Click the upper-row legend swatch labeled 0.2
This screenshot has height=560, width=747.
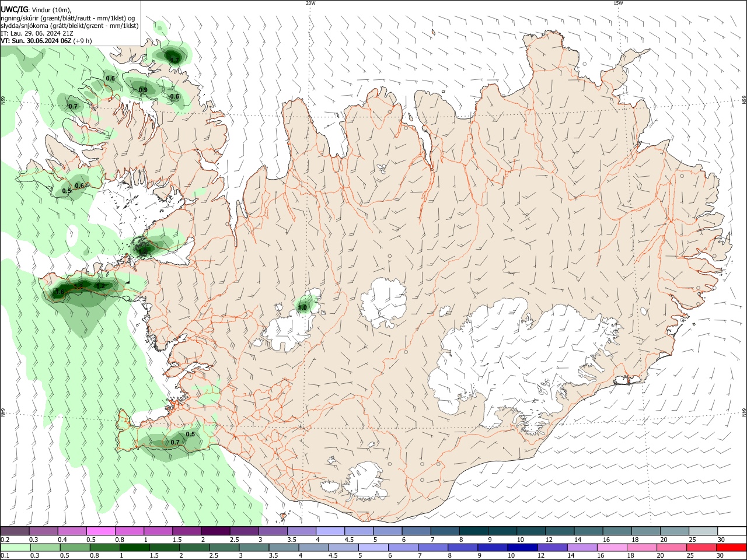click(15, 531)
